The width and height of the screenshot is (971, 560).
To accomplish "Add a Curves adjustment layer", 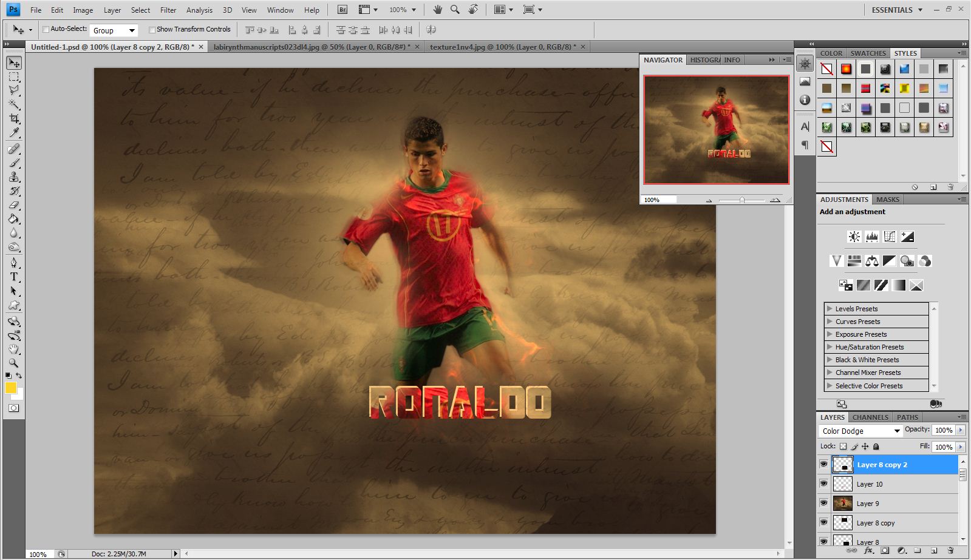I will (x=890, y=237).
